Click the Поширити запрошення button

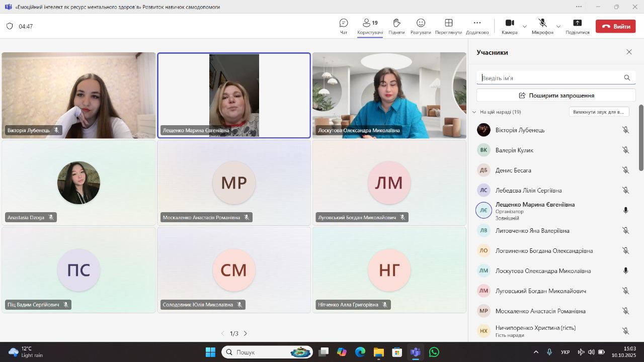556,96
